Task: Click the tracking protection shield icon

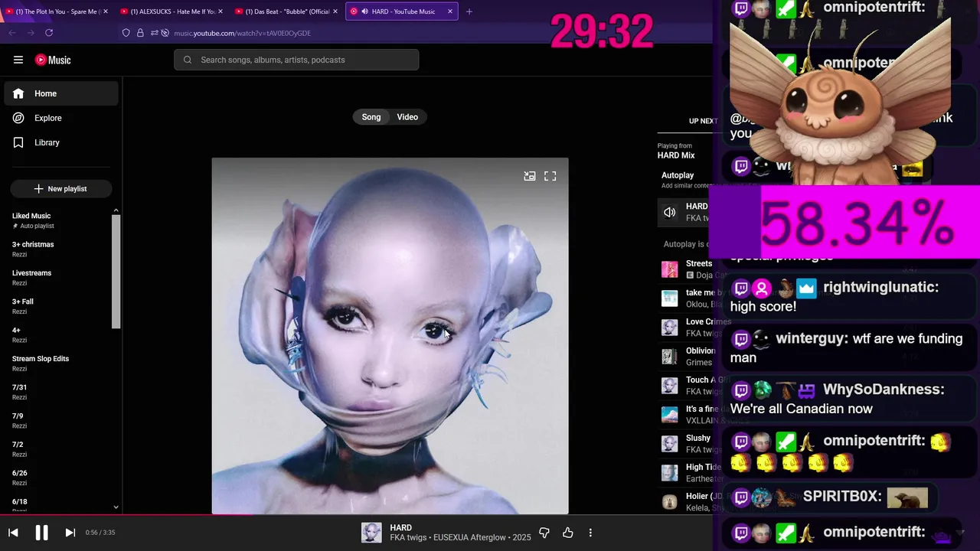Action: [126, 33]
